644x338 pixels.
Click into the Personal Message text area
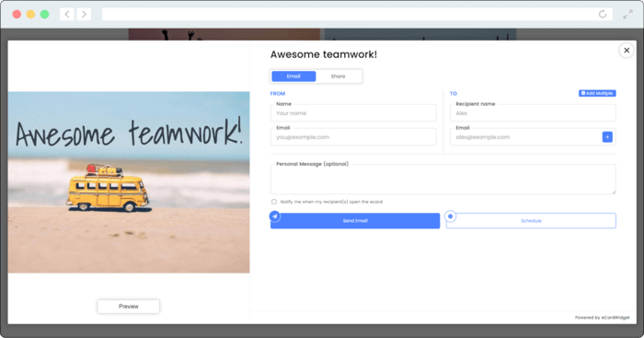(x=443, y=180)
